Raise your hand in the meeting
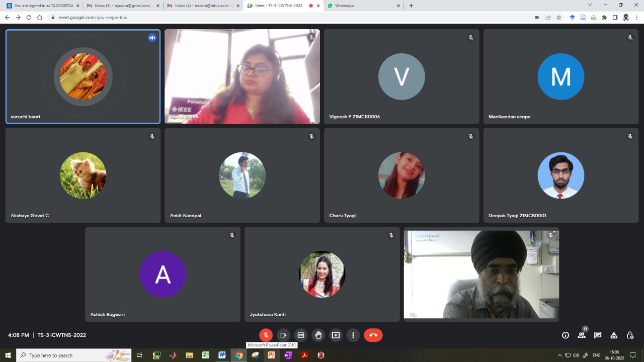 pyautogui.click(x=318, y=335)
